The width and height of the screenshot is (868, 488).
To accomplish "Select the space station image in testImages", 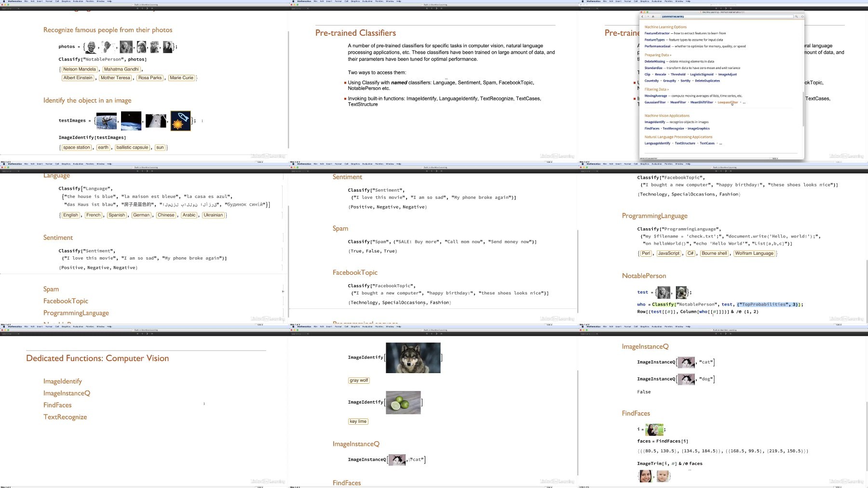I will [x=107, y=121].
